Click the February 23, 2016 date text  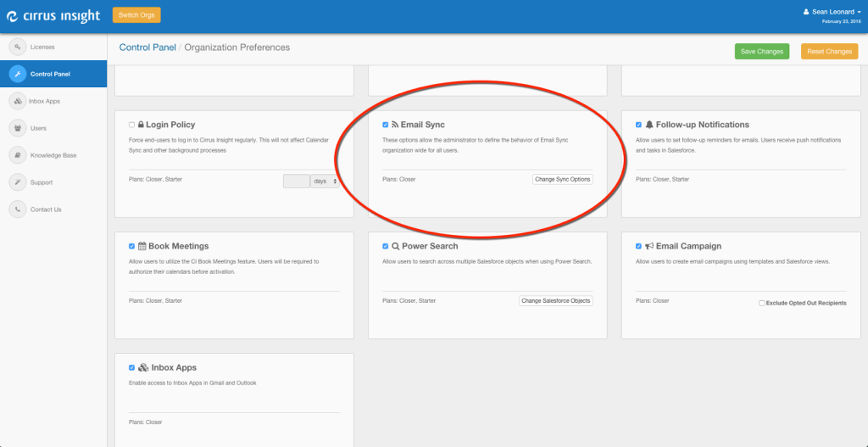click(842, 21)
